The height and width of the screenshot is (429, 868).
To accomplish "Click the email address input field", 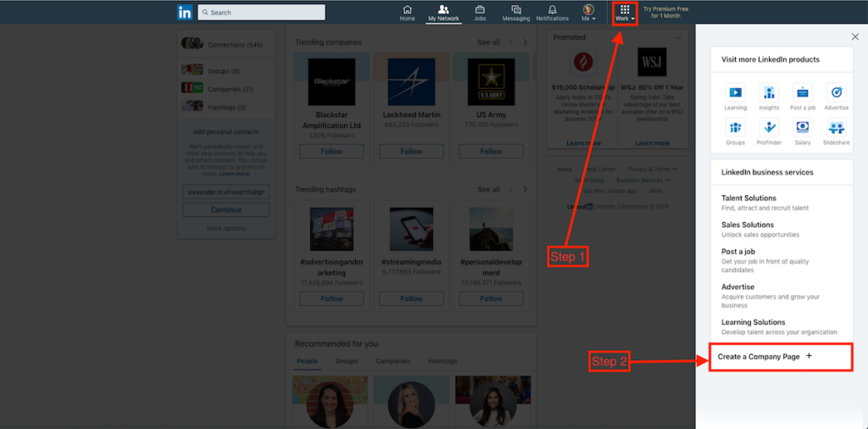I will (225, 192).
